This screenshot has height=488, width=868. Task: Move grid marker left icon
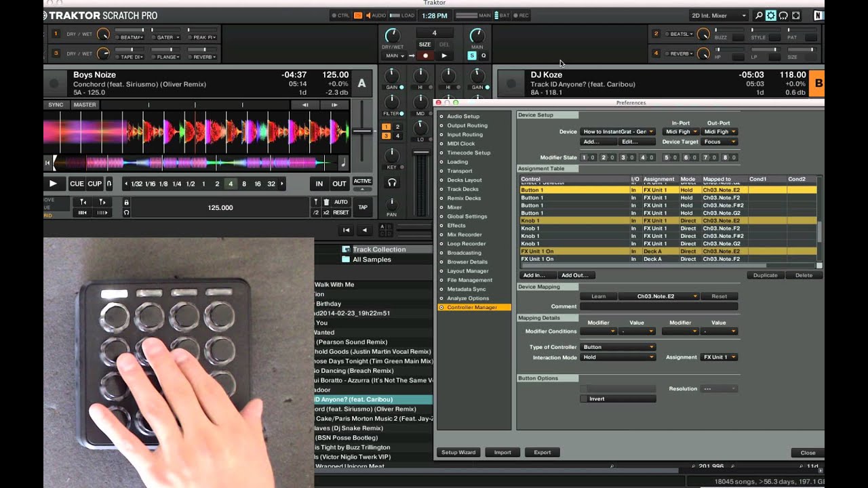[83, 202]
